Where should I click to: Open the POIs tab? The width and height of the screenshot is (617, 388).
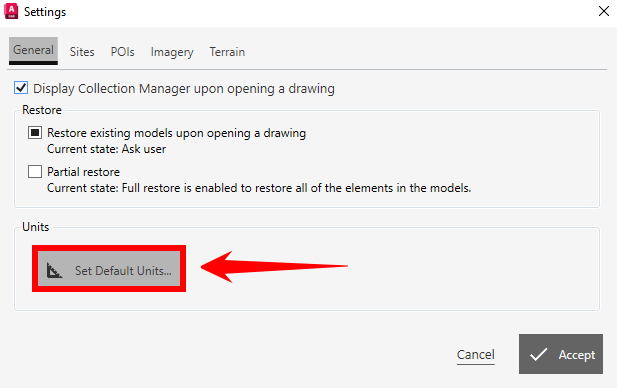click(122, 52)
